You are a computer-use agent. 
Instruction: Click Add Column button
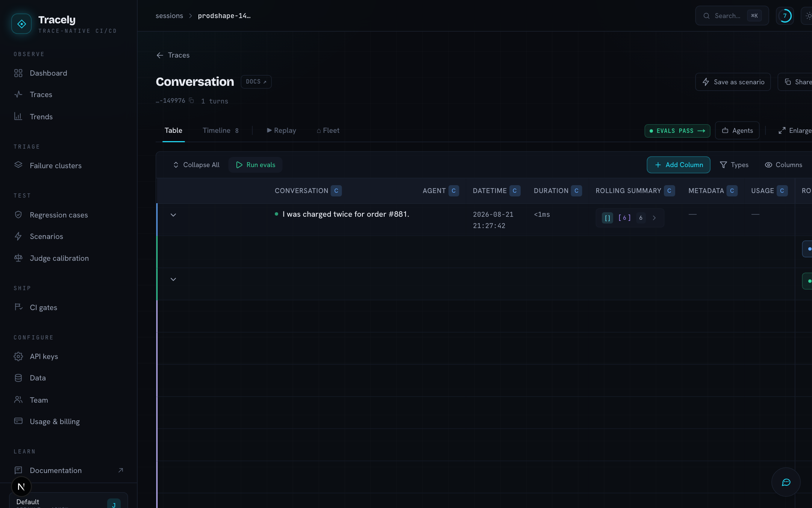pos(678,165)
